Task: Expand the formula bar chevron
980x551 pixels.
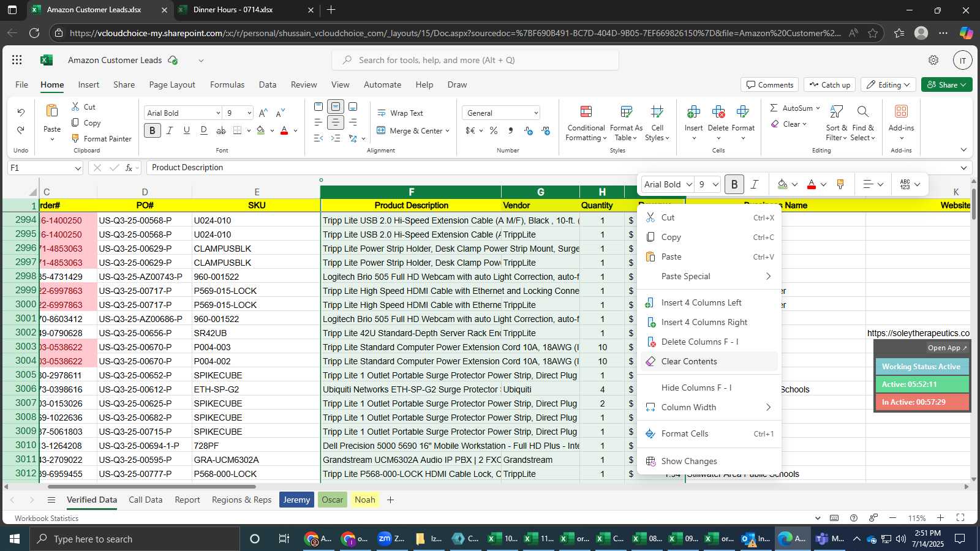Action: (x=963, y=168)
